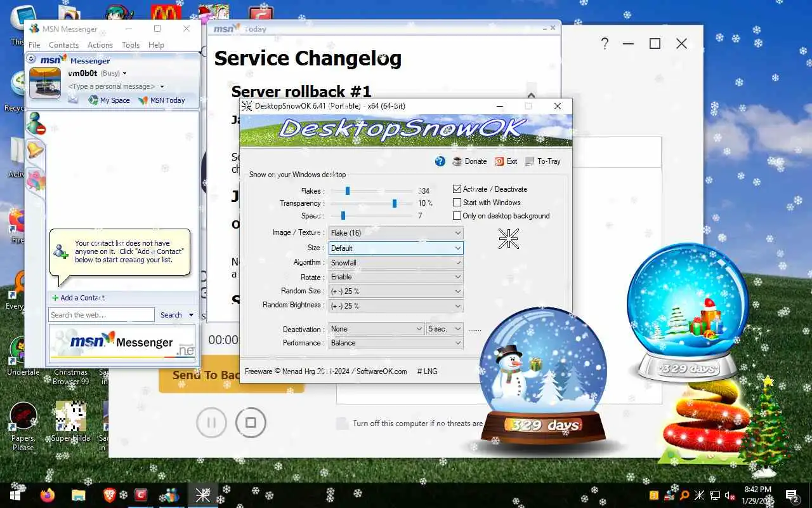Open MSN contacts tab with blocked buddy icon
The width and height of the screenshot is (812, 508).
(36, 123)
